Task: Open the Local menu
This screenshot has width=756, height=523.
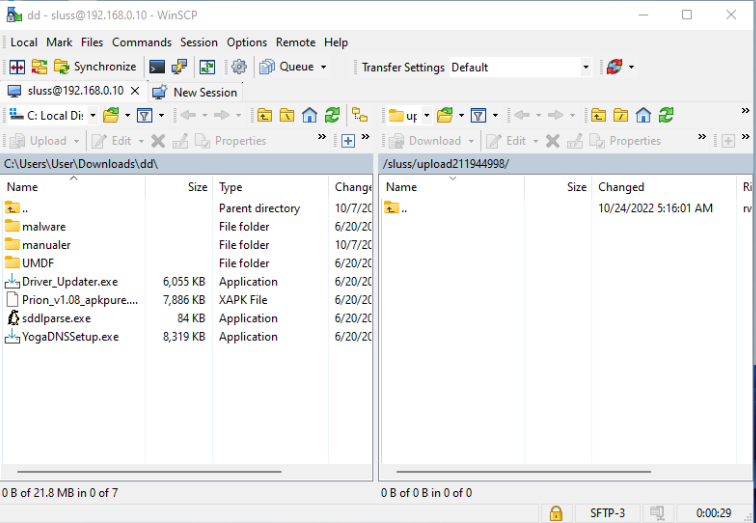Action: point(24,42)
